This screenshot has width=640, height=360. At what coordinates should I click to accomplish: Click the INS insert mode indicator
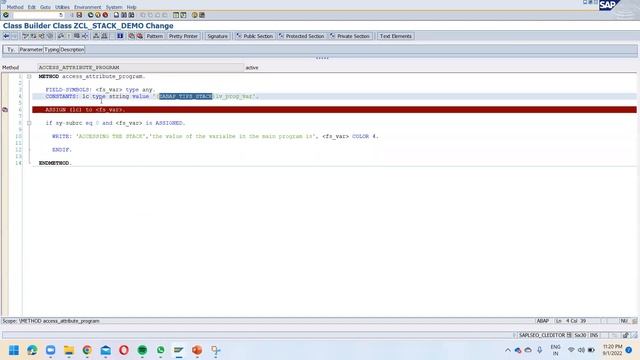tap(593, 335)
